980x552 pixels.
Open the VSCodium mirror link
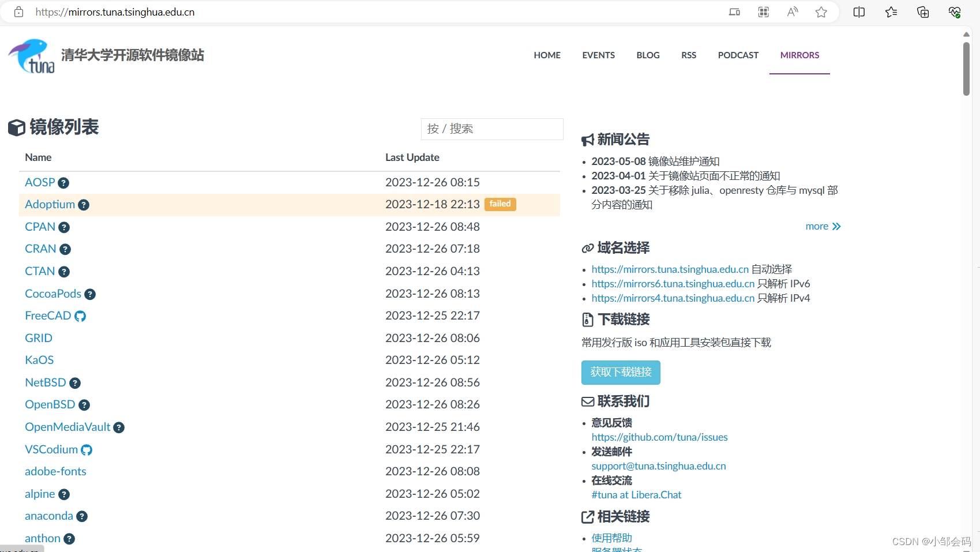click(x=51, y=449)
